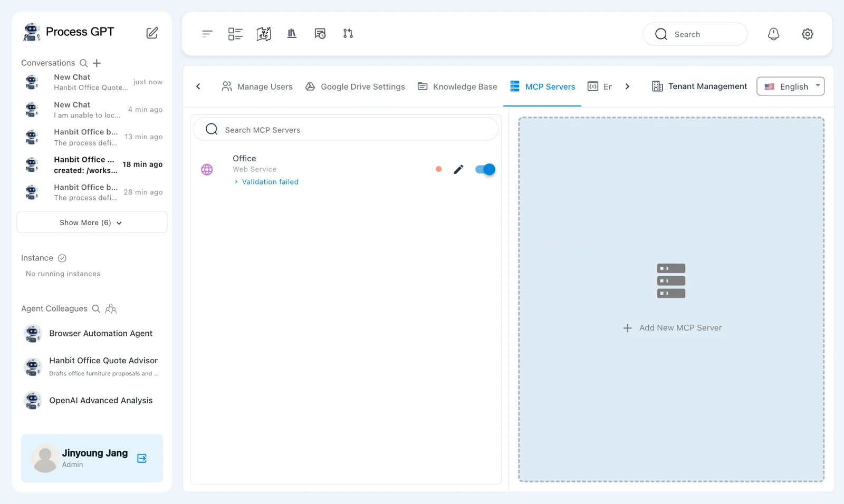Open settings with the gear icon
This screenshot has width=844, height=504.
coord(808,34)
